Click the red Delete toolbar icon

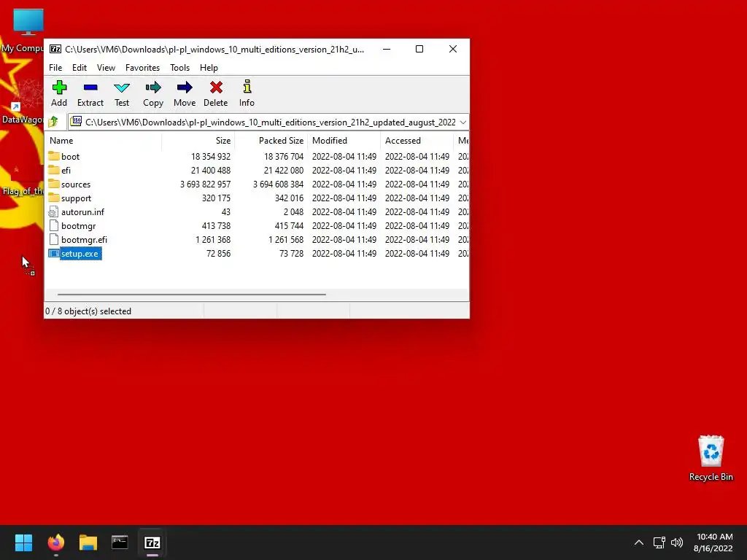pyautogui.click(x=216, y=87)
